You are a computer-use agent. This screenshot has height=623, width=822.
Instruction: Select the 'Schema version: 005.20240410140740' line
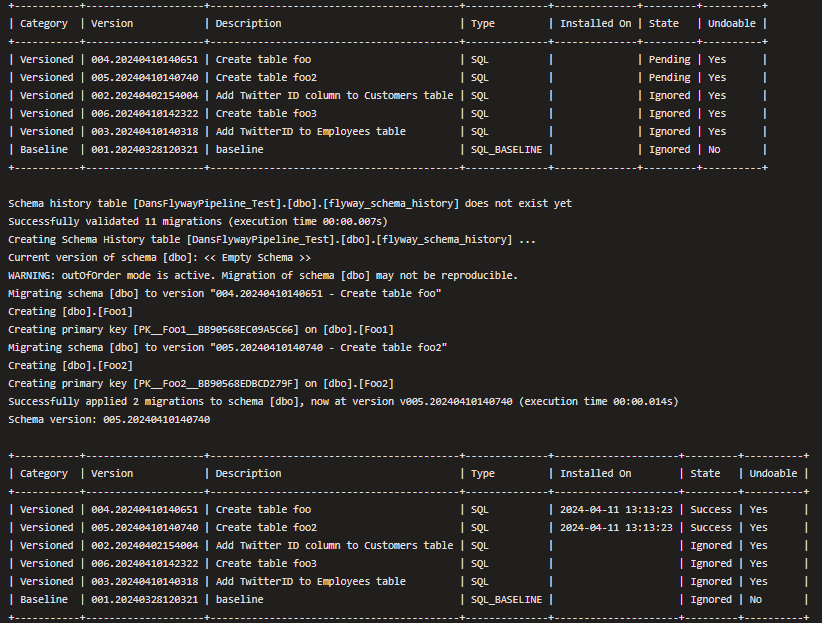click(109, 420)
